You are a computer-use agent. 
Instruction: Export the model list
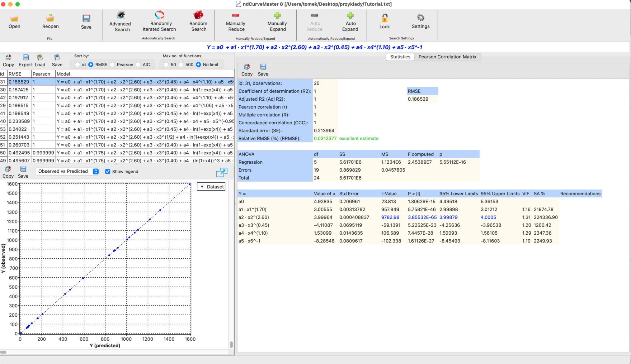coord(25,61)
